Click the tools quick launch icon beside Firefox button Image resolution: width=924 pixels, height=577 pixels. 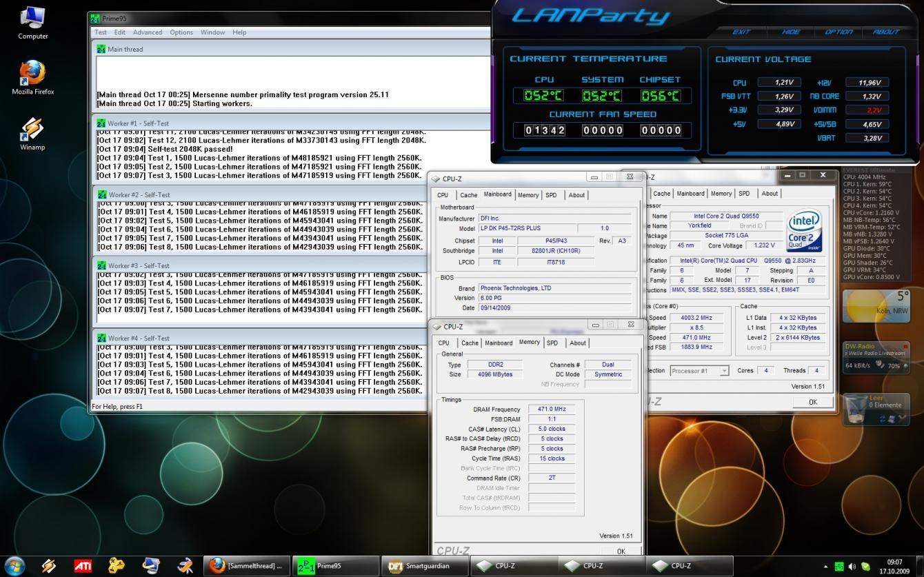click(x=185, y=566)
